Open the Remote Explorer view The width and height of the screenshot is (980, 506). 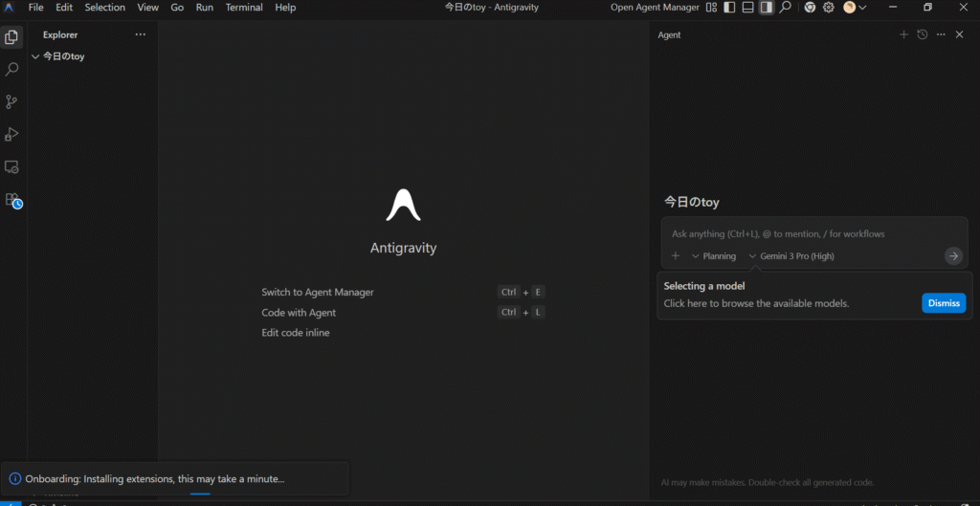coord(12,167)
